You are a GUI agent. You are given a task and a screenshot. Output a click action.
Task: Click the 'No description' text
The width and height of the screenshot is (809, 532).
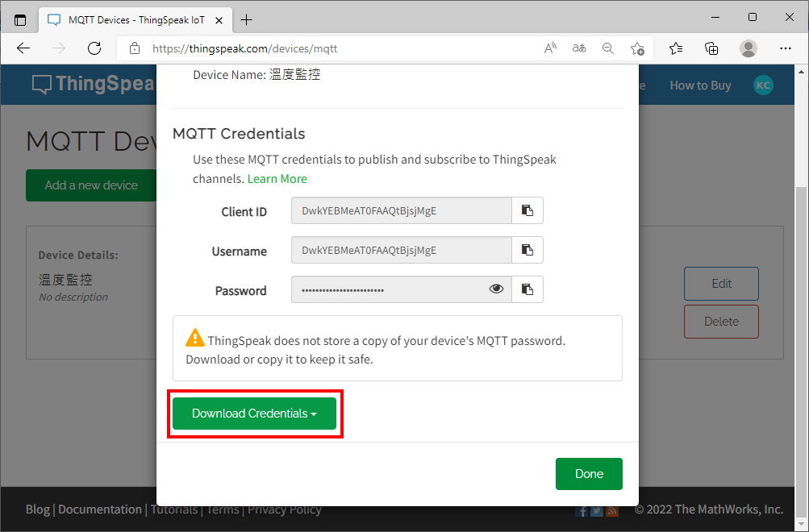[73, 297]
